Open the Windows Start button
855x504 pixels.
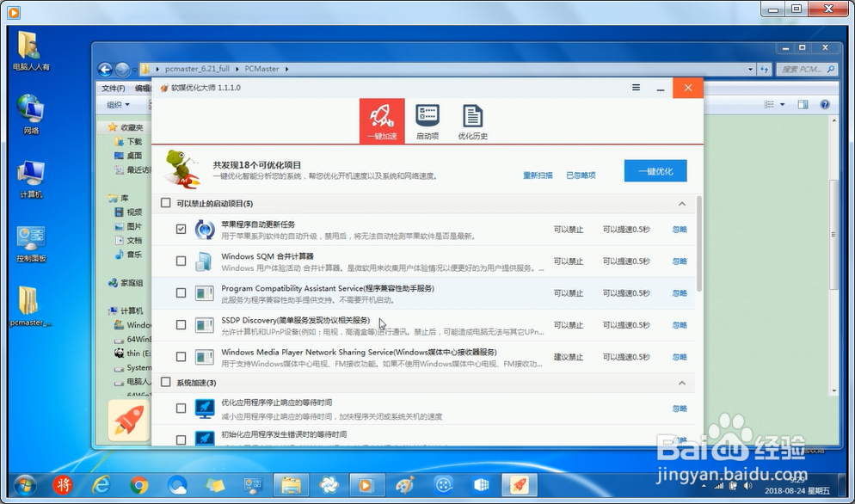pos(25,485)
